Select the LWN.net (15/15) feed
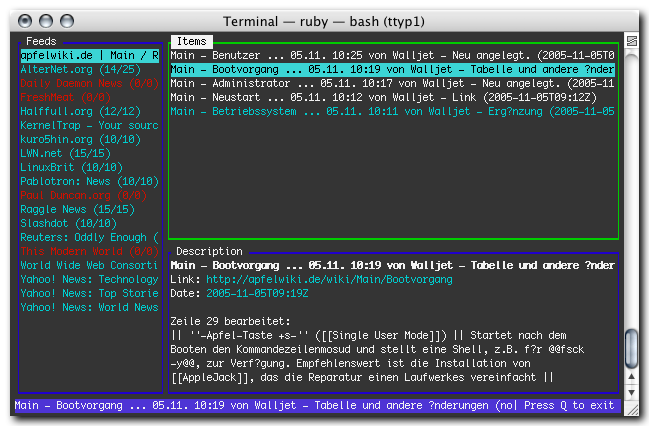 tap(65, 154)
